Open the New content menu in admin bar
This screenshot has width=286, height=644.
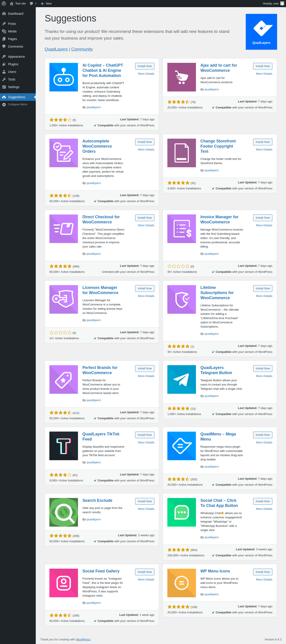(46, 4)
